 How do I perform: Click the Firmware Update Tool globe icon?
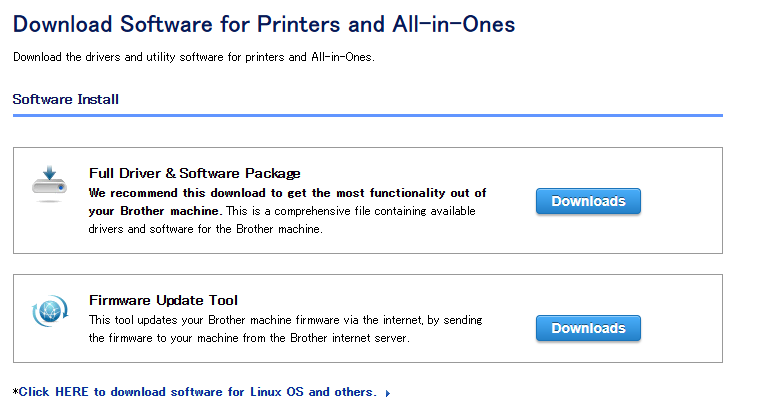49,312
